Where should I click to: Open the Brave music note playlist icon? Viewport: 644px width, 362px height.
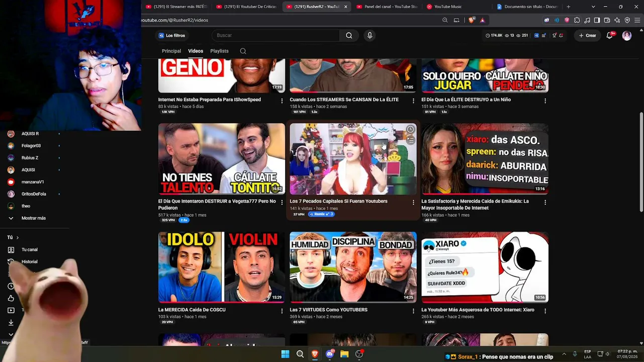(x=587, y=20)
